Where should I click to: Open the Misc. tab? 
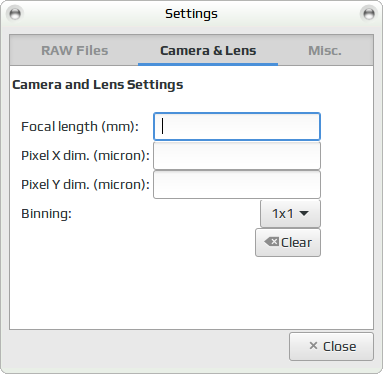(325, 51)
